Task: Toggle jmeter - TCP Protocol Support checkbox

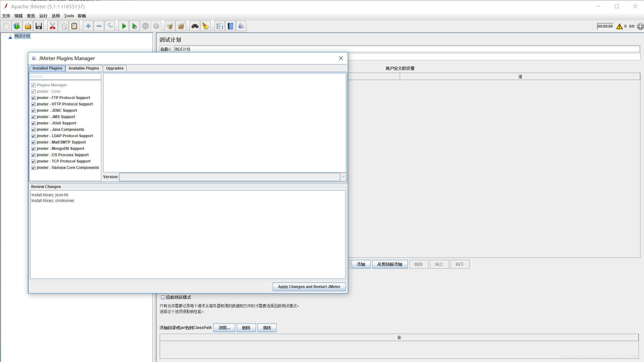Action: pyautogui.click(x=33, y=161)
